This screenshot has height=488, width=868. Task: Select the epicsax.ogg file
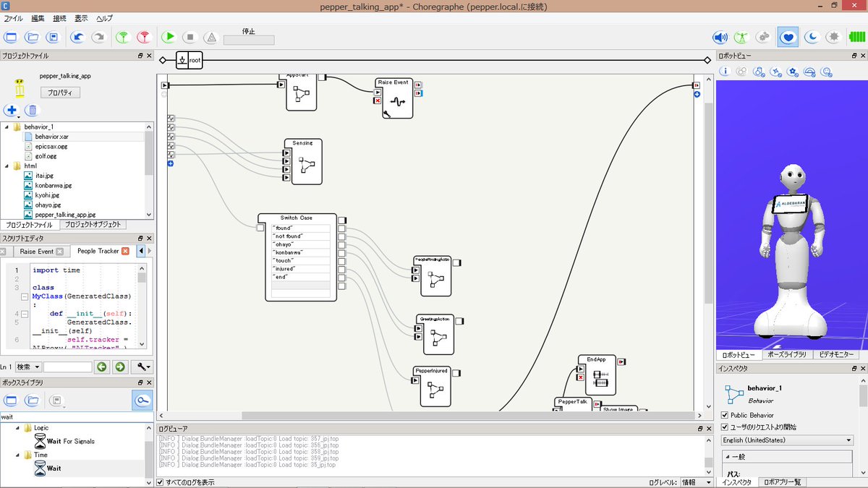pyautogui.click(x=51, y=146)
